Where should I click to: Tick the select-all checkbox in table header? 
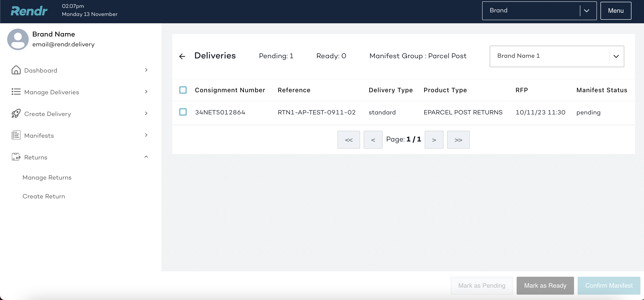coord(183,90)
